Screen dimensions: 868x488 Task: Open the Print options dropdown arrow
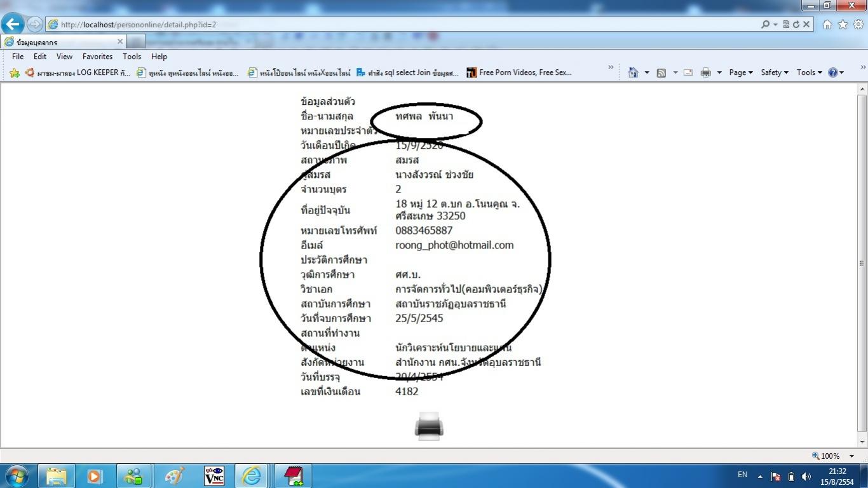719,72
